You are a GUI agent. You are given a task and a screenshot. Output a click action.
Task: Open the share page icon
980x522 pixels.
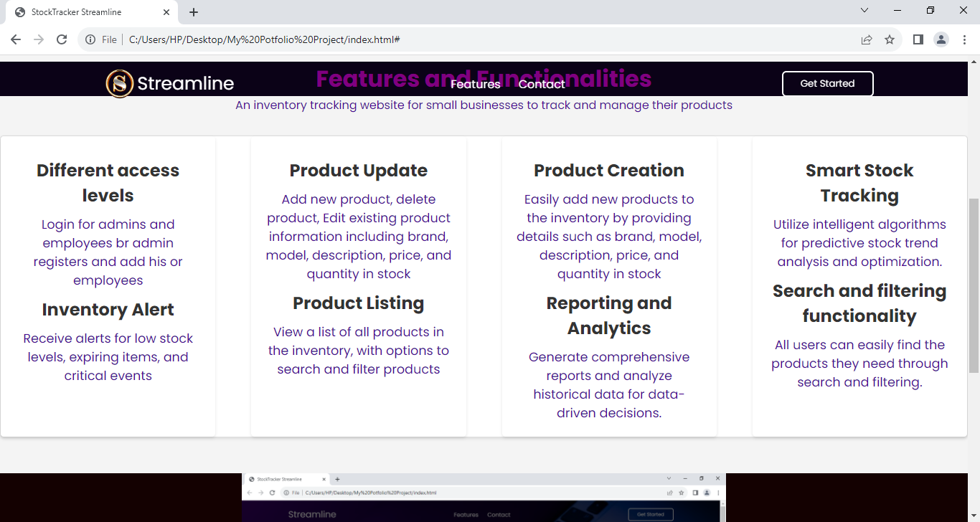coord(867,39)
